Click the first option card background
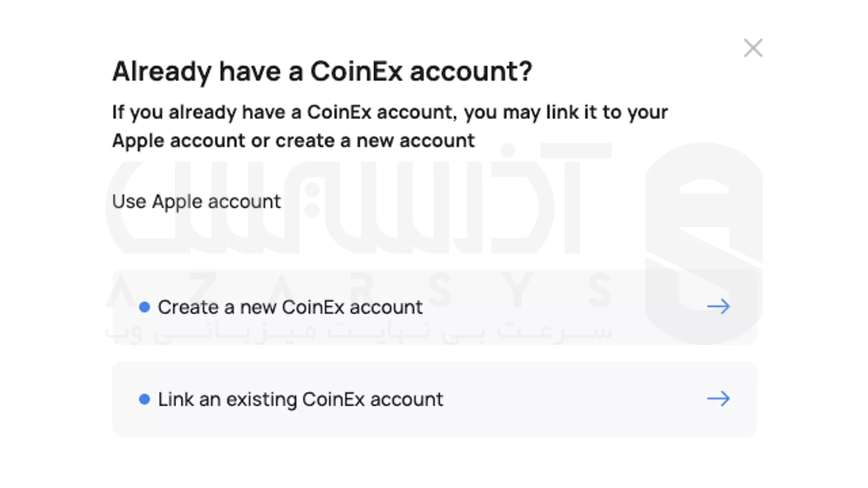 click(497, 307)
